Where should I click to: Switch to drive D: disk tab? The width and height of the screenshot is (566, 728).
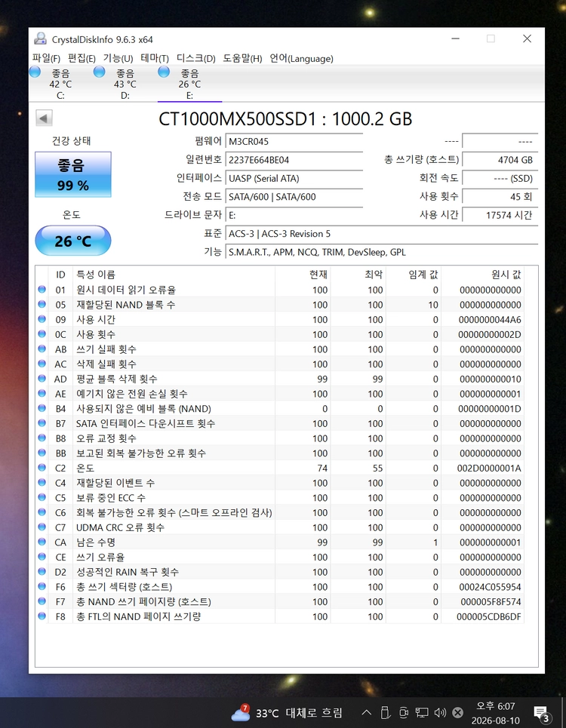125,84
